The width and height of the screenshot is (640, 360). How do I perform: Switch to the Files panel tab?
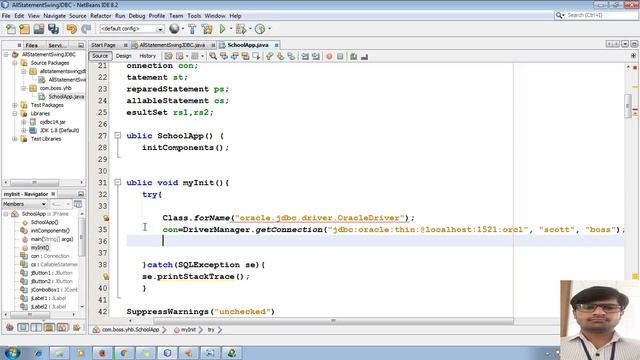31,45
